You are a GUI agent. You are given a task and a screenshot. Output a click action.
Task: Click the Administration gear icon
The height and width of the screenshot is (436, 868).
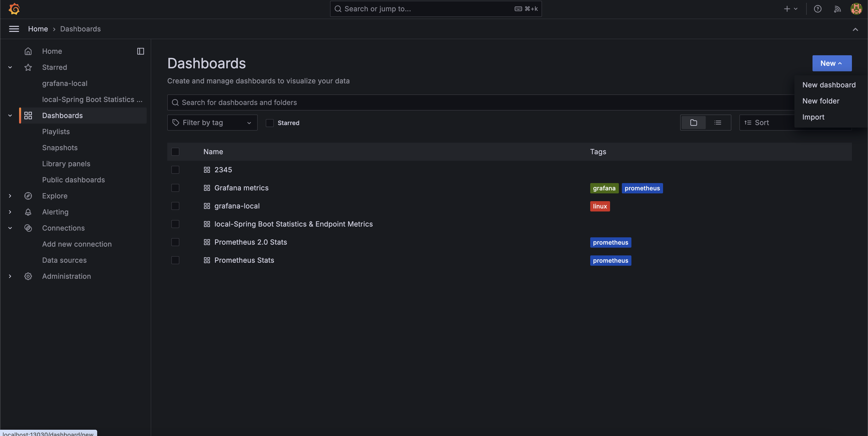coord(28,276)
